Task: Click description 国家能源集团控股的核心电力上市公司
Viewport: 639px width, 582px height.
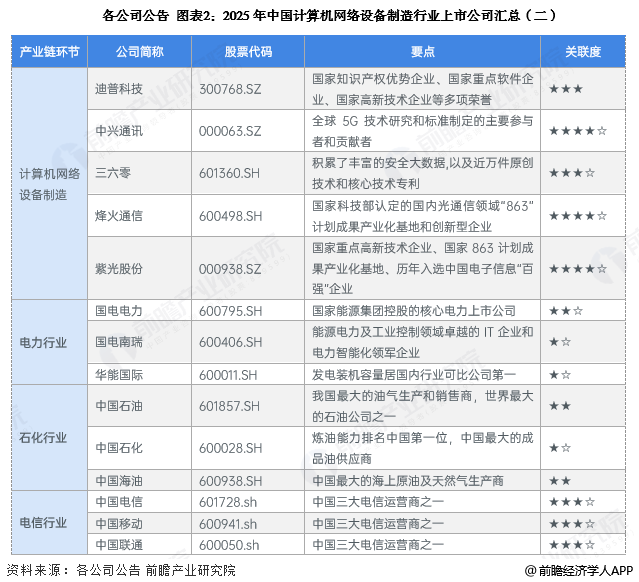Action: [414, 311]
